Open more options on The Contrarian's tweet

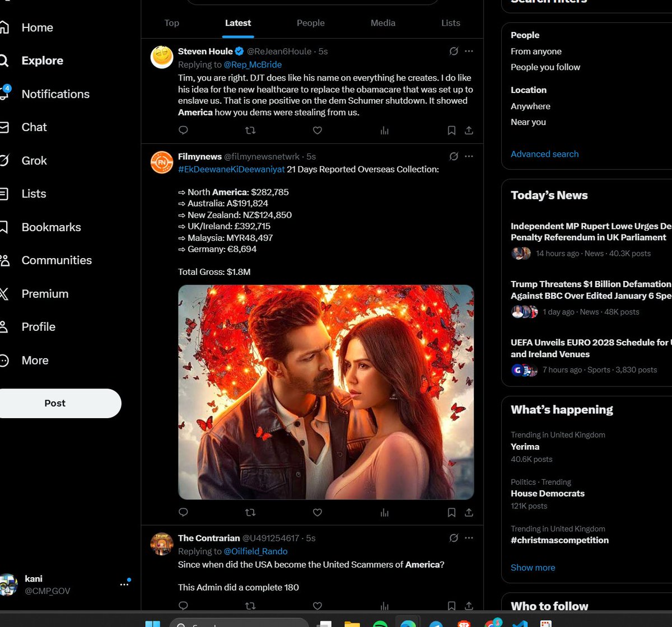[469, 538]
